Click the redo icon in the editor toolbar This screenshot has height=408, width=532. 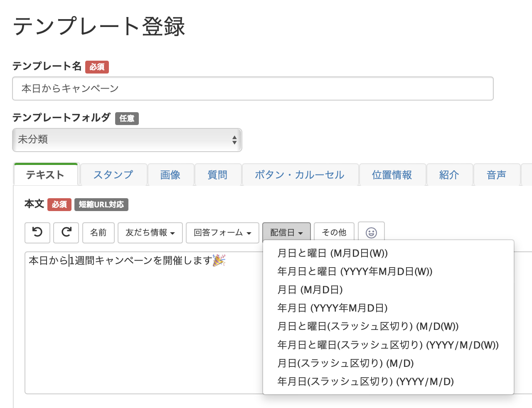coord(66,233)
